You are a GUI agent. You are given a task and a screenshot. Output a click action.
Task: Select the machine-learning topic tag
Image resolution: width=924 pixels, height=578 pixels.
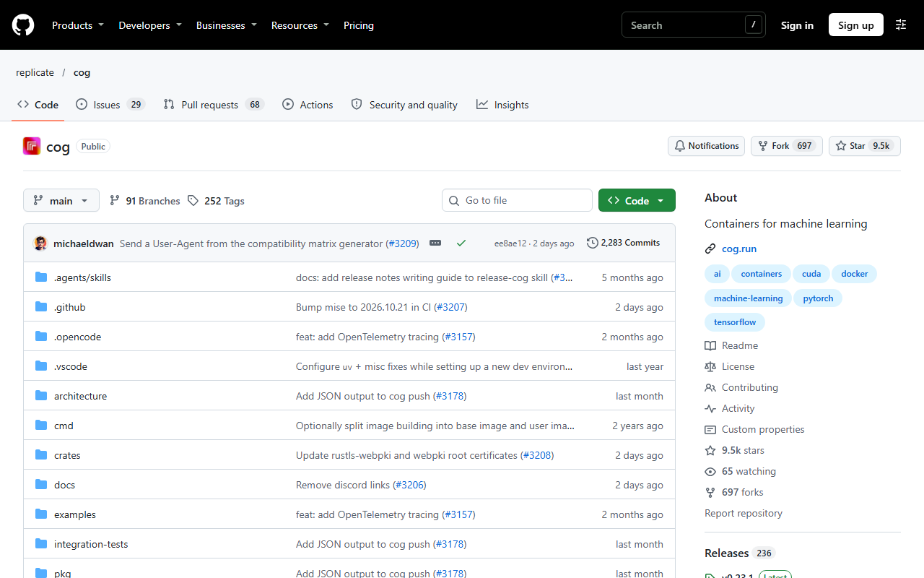point(748,298)
